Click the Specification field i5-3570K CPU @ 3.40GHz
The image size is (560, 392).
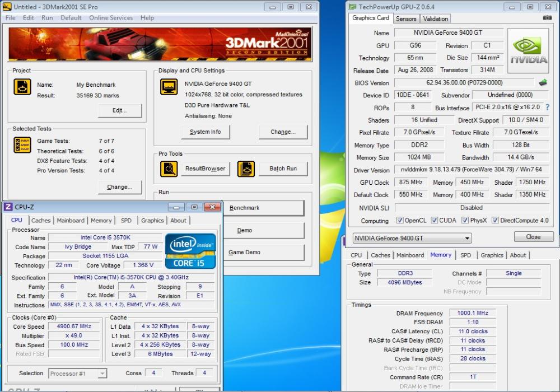131,277
